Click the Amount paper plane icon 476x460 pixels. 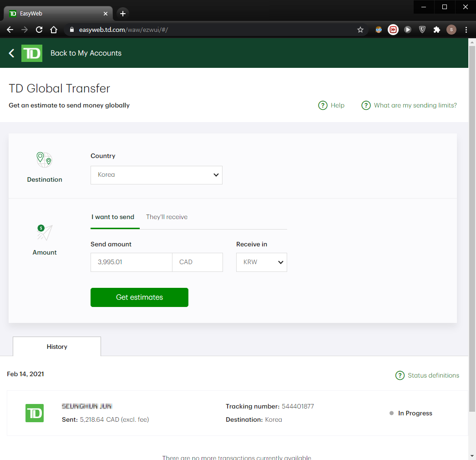pos(44,233)
